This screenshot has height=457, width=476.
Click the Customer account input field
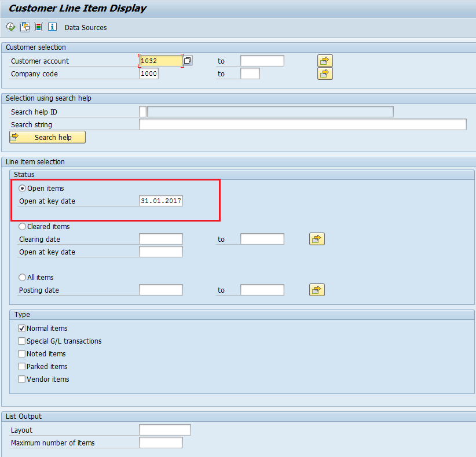point(161,61)
